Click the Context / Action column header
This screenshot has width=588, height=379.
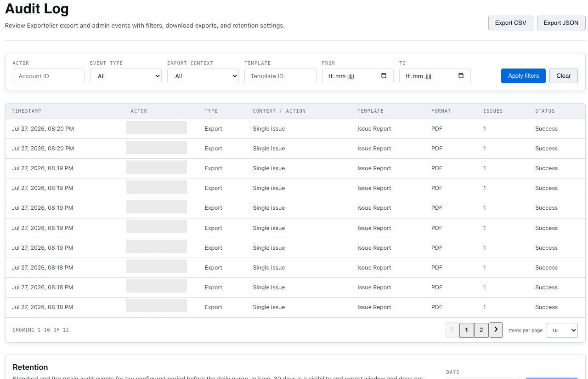279,111
